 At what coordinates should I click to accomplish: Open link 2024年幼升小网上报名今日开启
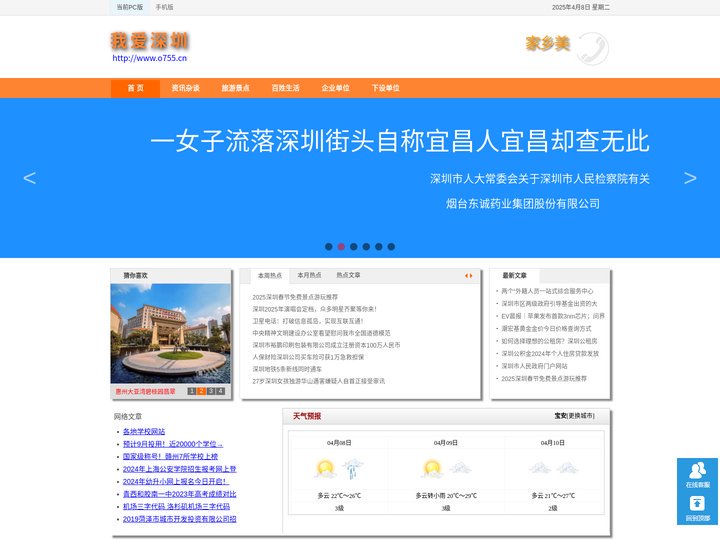point(175,481)
